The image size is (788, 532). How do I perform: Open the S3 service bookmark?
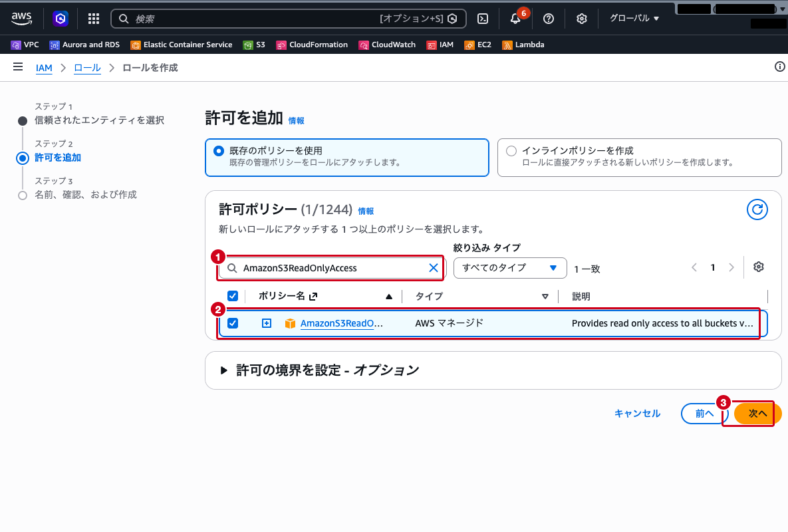[x=254, y=45]
